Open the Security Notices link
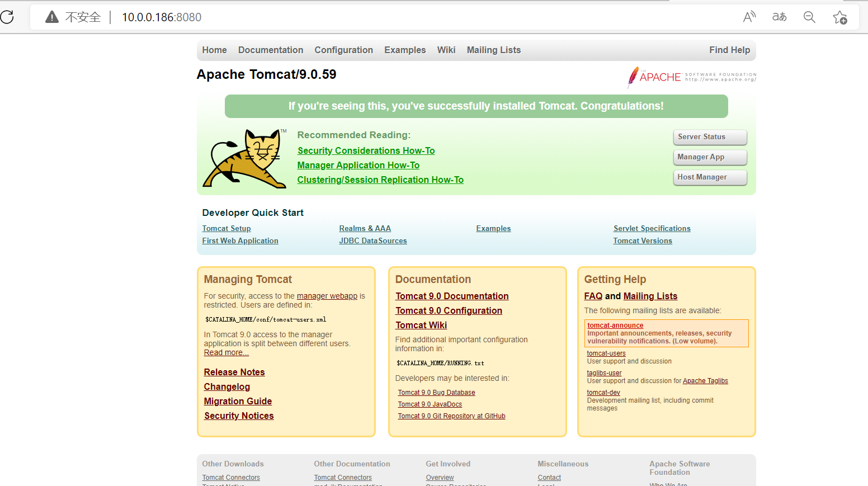The image size is (868, 486). pos(239,416)
